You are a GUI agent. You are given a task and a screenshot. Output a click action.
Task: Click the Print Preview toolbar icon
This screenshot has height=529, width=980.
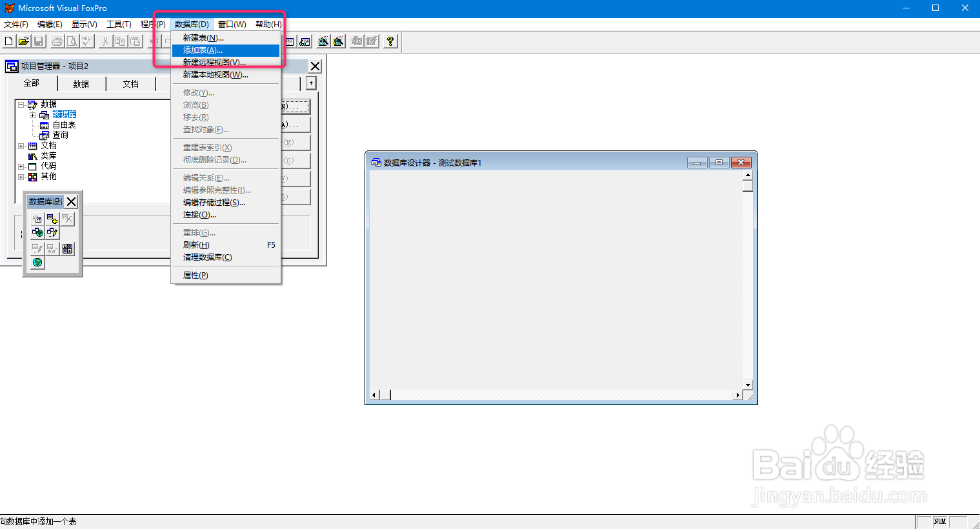pos(72,41)
